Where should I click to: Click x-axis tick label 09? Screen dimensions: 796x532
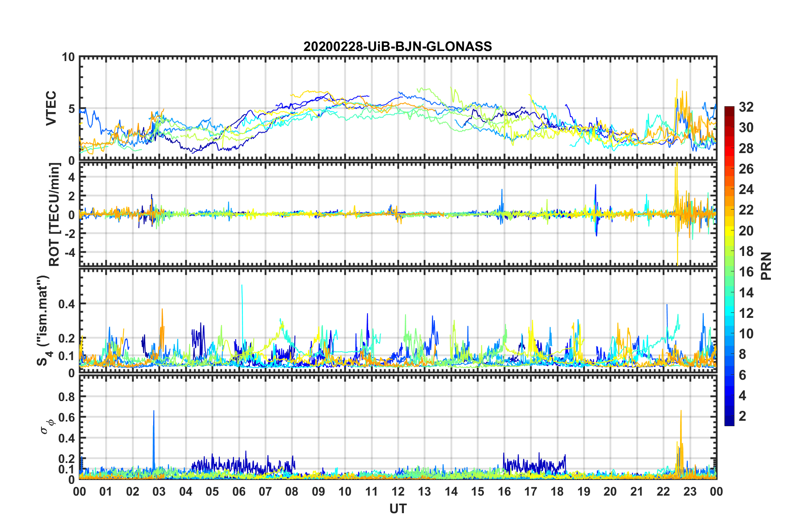318,491
